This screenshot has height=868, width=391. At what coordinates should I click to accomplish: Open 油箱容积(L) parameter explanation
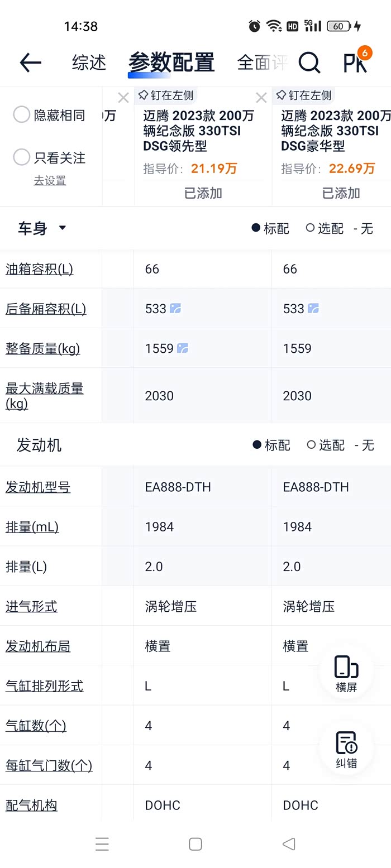[39, 269]
